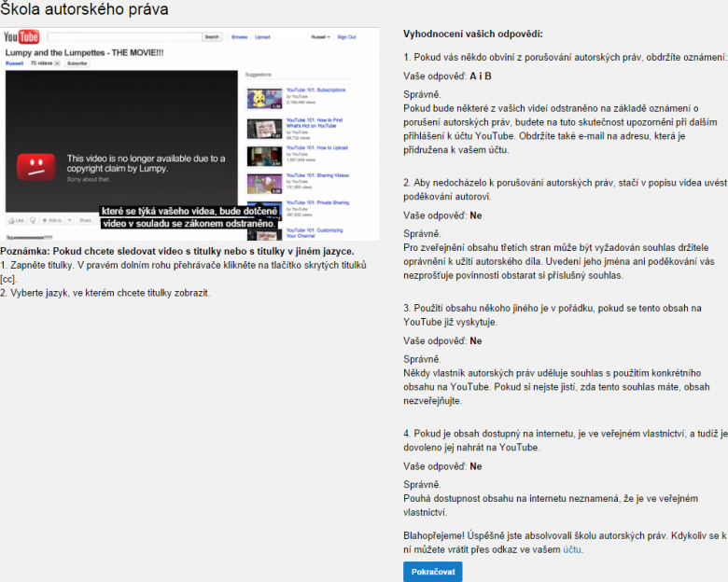Click the Subscribe button
Viewport: 728px width, 582px height.
pos(77,63)
